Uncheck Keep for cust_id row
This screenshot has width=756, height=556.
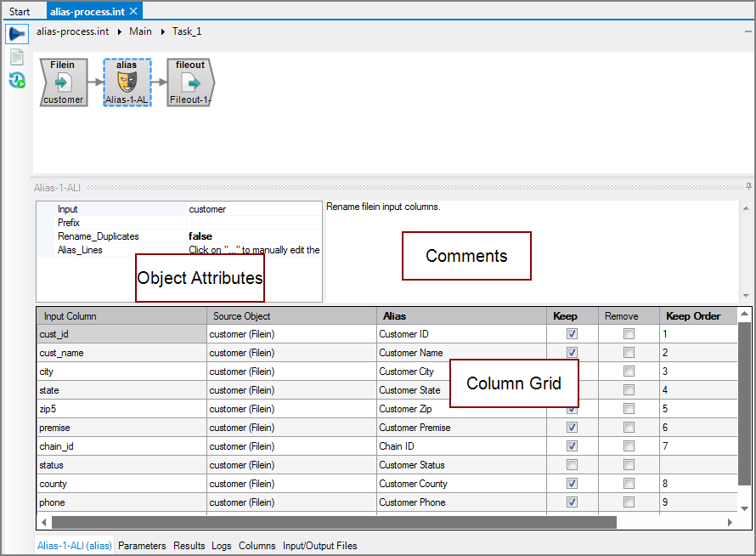(572, 334)
